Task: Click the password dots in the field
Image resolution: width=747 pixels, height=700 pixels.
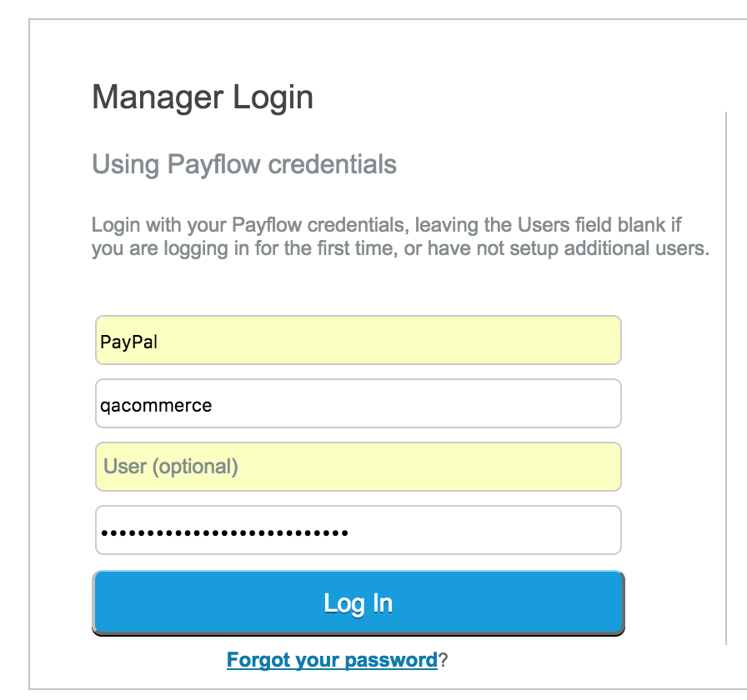Action: [x=223, y=532]
